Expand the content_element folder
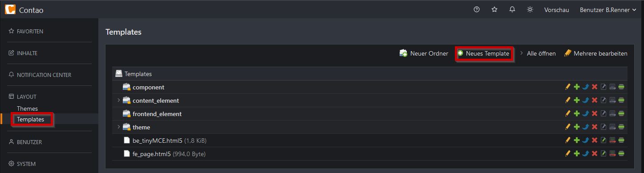This screenshot has width=644, height=173. tap(119, 101)
